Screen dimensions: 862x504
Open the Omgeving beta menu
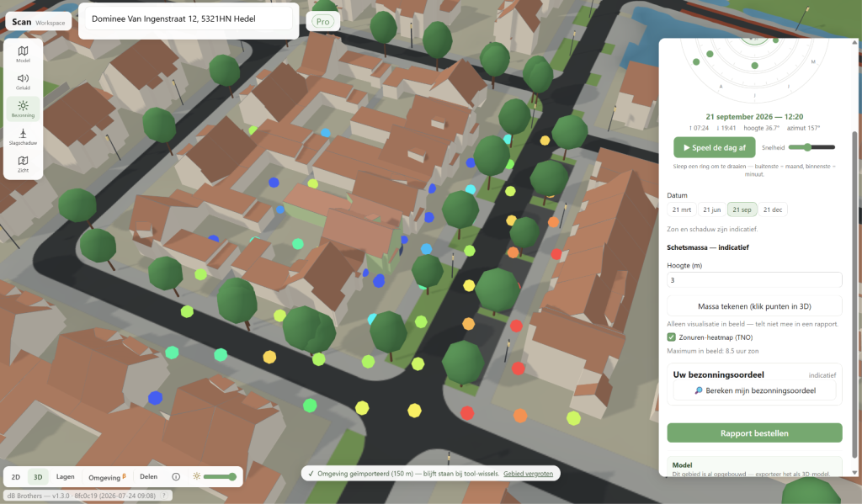click(107, 477)
